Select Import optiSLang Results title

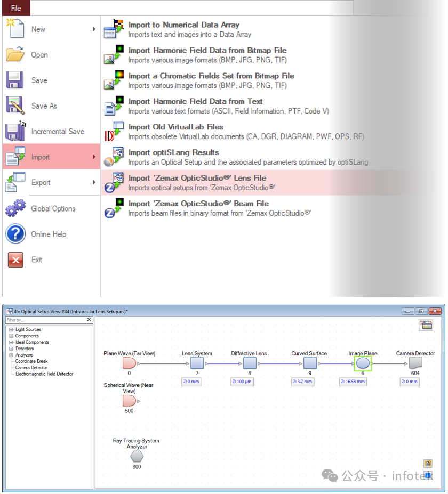(173, 152)
